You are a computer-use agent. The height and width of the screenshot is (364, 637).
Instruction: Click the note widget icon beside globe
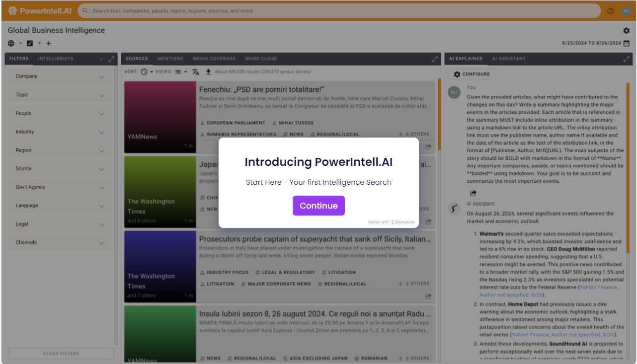pos(30,43)
